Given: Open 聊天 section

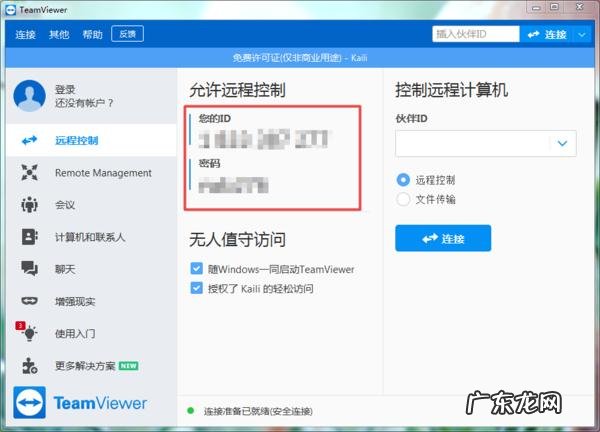Looking at the screenshot, I should tap(91, 269).
